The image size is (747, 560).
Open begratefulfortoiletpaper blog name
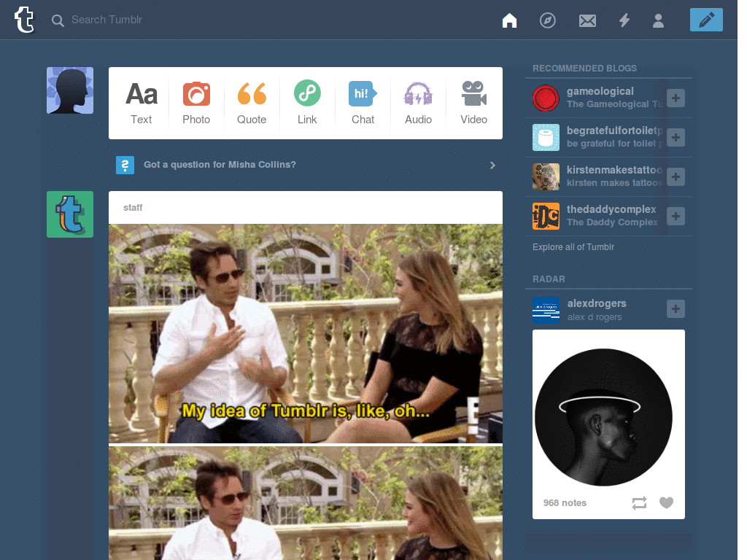point(614,131)
